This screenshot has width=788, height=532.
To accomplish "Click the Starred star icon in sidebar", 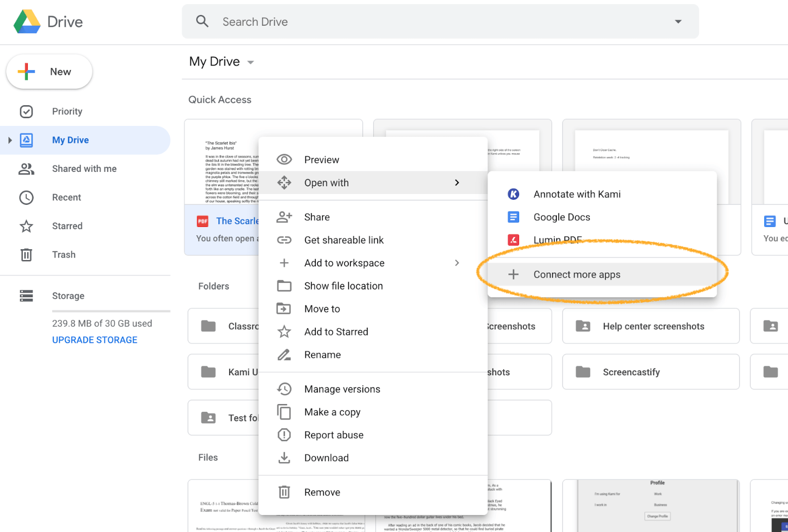I will pos(26,226).
